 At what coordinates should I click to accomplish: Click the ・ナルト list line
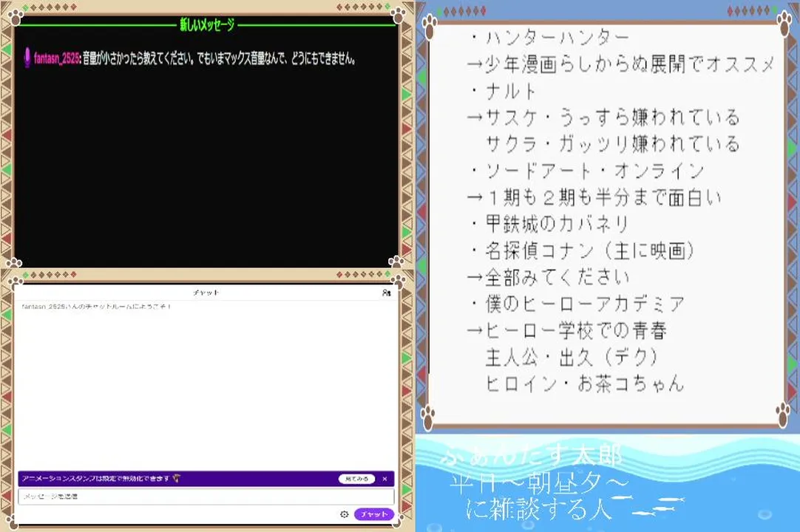click(x=503, y=91)
